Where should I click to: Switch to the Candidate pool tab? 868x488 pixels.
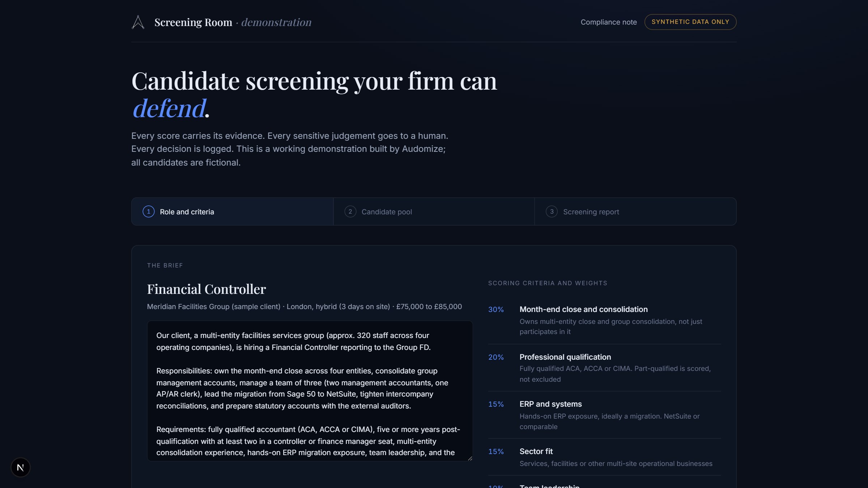point(434,211)
